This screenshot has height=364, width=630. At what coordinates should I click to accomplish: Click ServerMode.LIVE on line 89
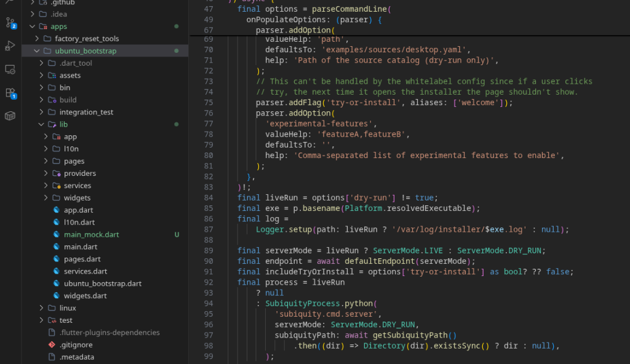coord(407,251)
